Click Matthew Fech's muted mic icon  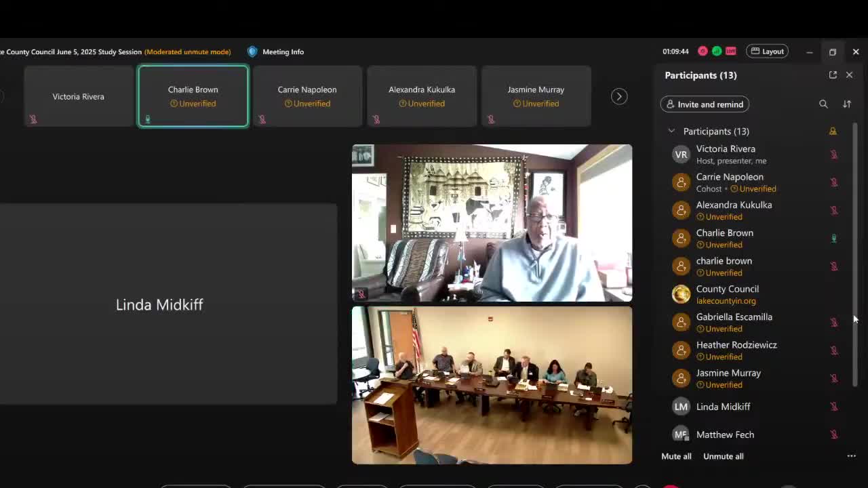pos(834,434)
